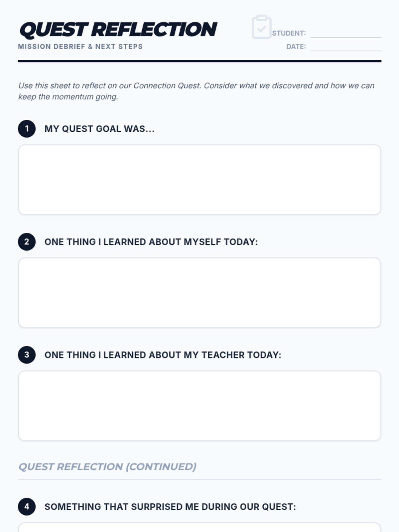Select the italic Connection Quest instruction paragraph
Image resolution: width=399 pixels, height=532 pixels.
(x=196, y=91)
